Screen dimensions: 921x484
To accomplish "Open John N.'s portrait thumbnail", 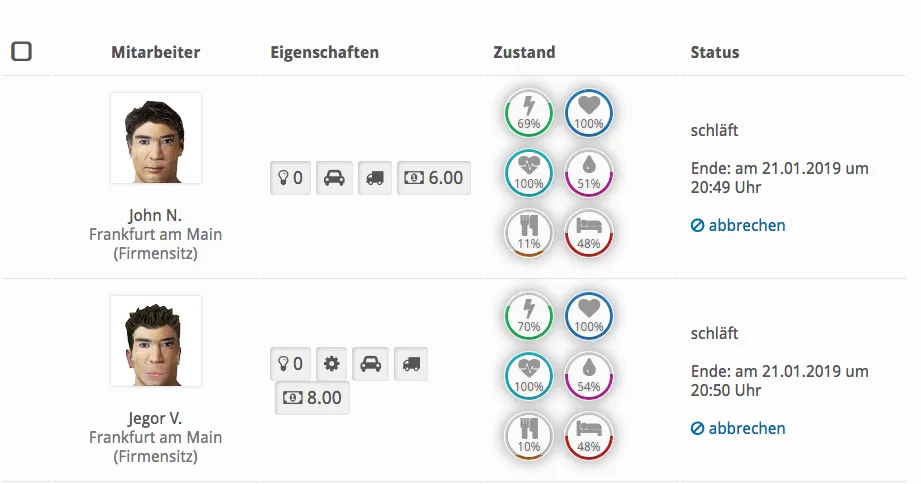I will (156, 138).
